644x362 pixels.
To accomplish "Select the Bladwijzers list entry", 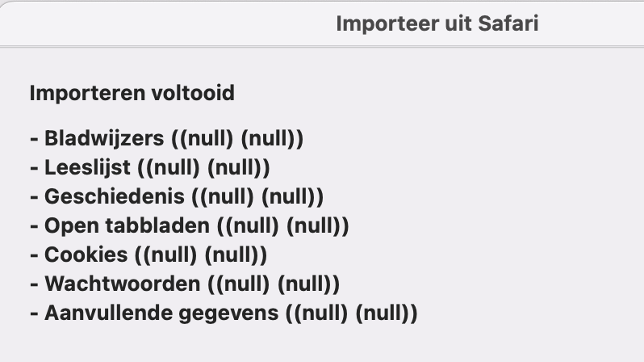I will [105, 138].
